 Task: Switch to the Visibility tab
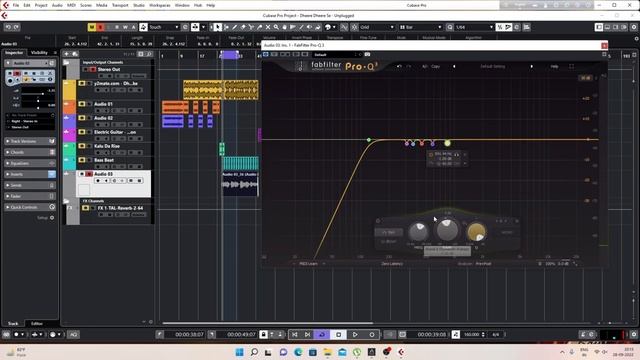[x=39, y=53]
